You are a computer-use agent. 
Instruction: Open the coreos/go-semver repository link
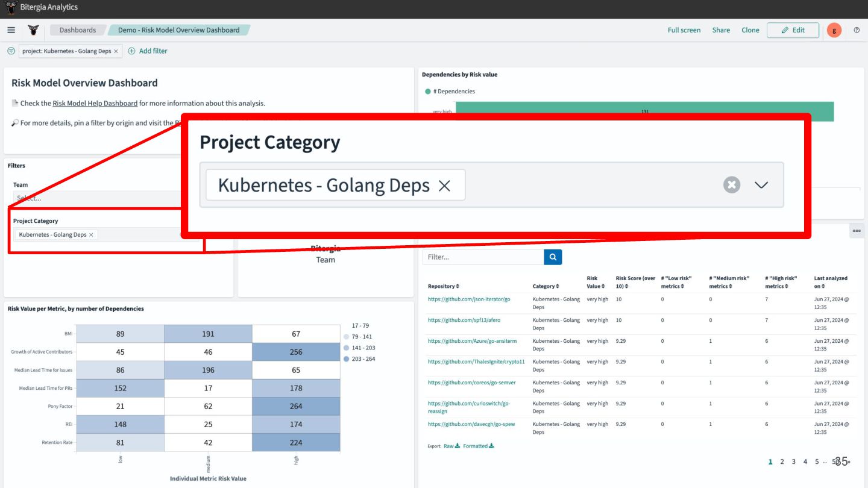point(472,383)
